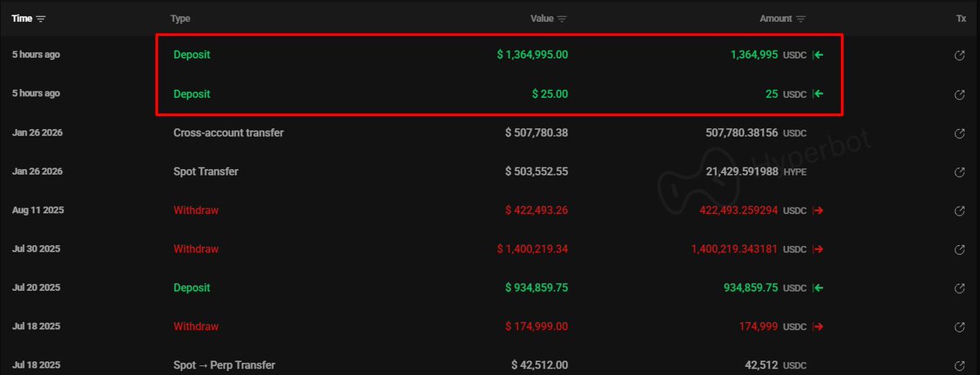Click the Spot Transfer type label
The image size is (980, 375).
click(x=206, y=172)
